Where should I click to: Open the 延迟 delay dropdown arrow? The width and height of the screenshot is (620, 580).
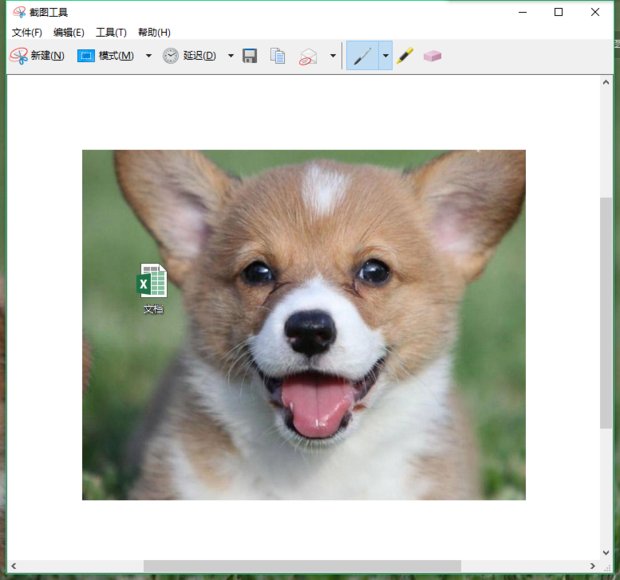click(231, 56)
